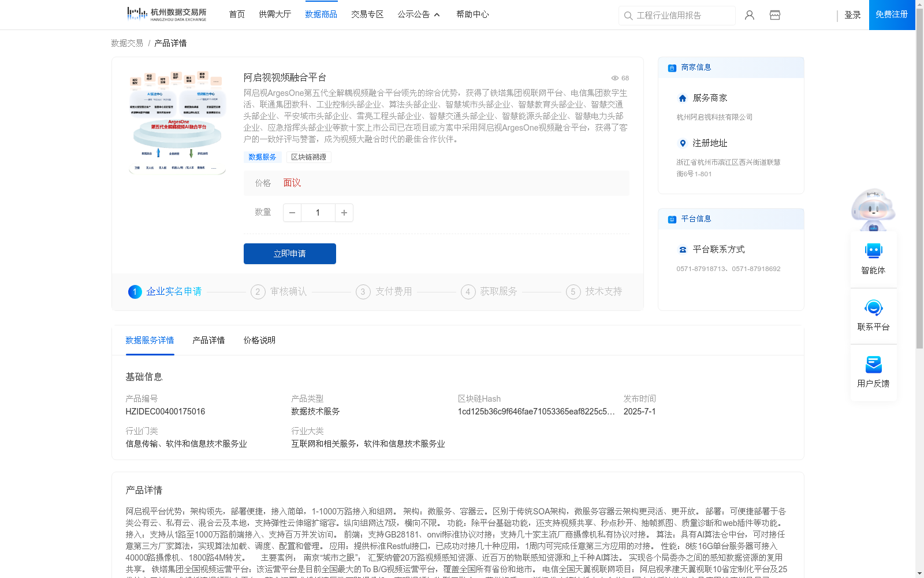
Task: Open the product thumbnail image
Action: (x=177, y=122)
